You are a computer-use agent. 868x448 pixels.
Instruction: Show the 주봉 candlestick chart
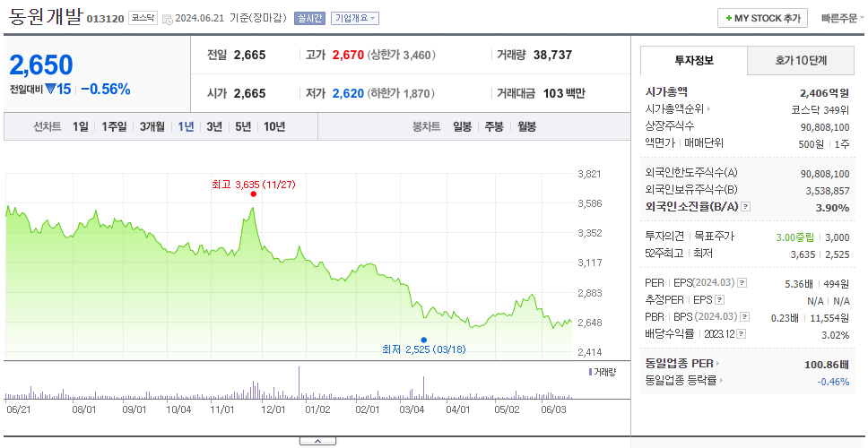tap(494, 126)
